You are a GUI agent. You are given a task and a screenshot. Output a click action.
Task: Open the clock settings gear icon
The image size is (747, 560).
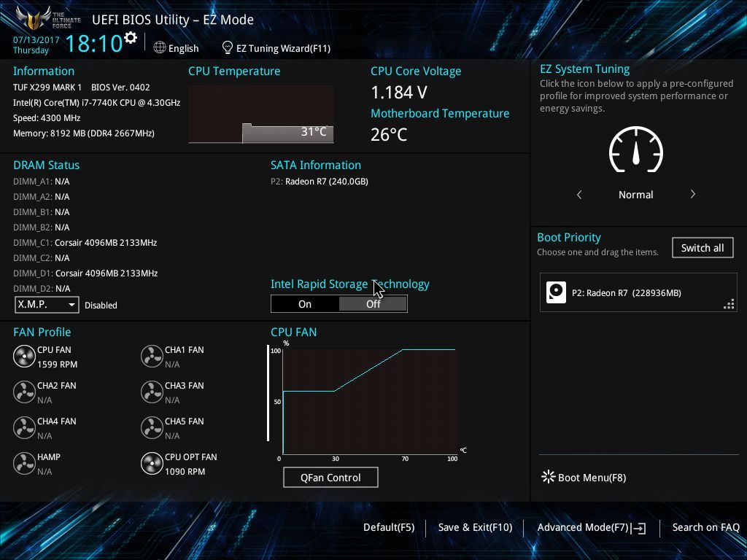pos(131,37)
